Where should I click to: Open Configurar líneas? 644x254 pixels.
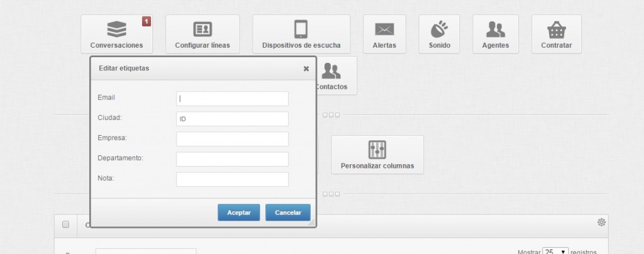(203, 34)
